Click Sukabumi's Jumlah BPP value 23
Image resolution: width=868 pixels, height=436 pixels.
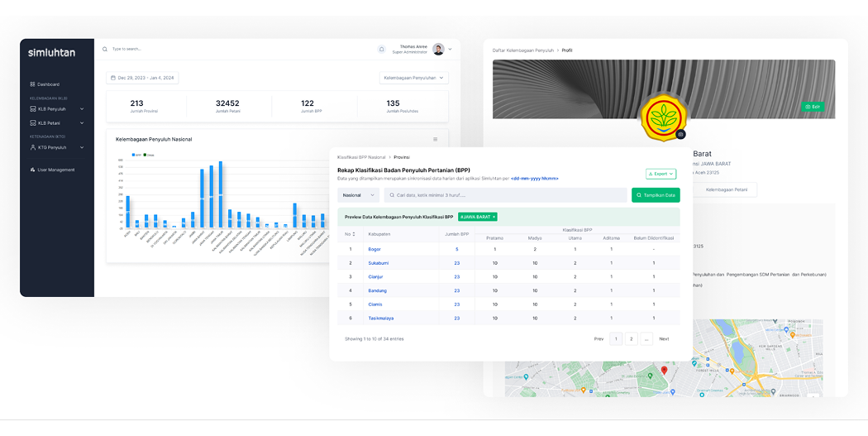tap(456, 263)
